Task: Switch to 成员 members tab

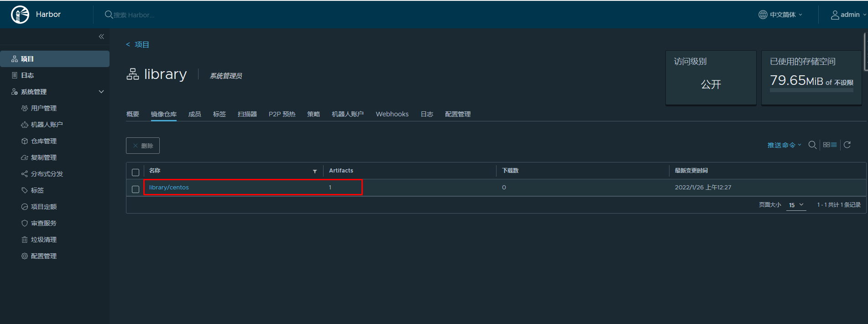Action: (194, 114)
